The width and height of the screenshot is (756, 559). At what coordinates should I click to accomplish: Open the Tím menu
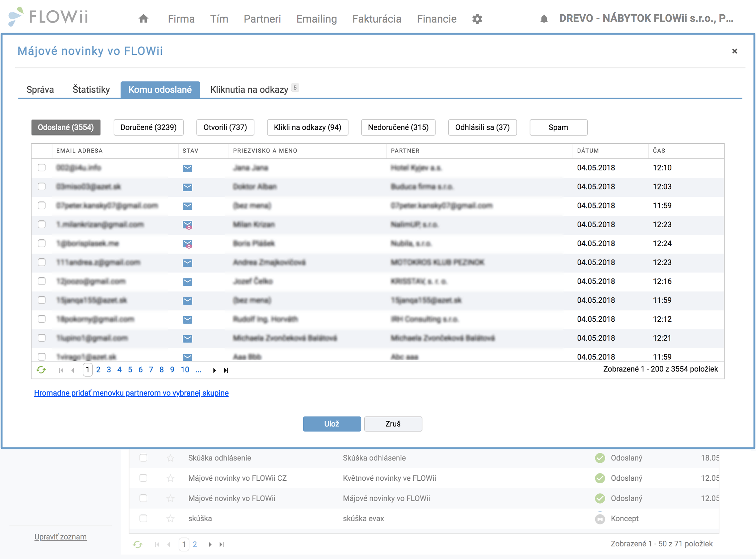click(219, 19)
